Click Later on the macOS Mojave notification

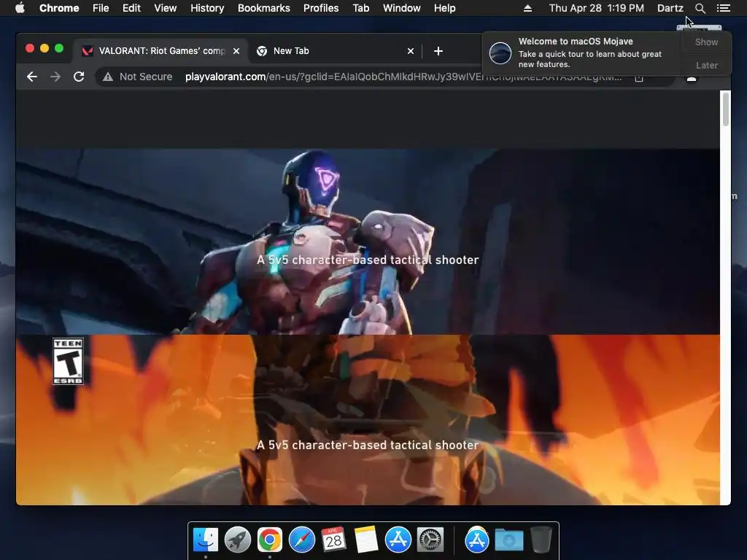706,65
